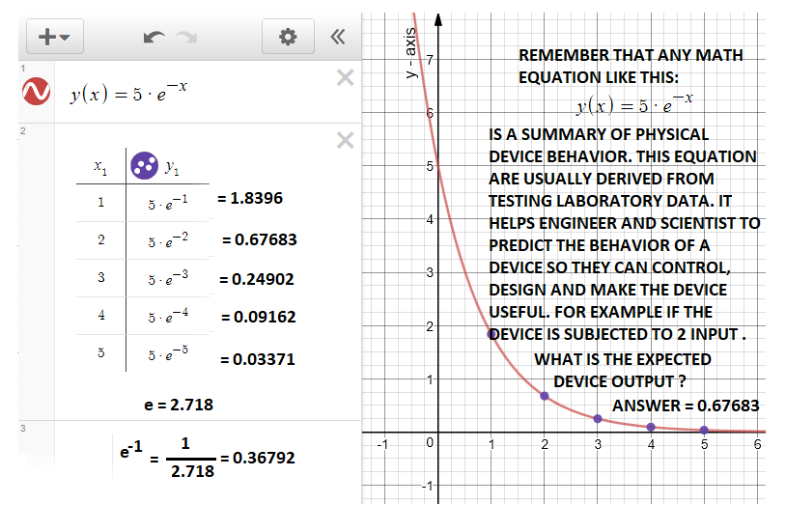Select the y1 table header label
This screenshot has width=786, height=532.
(171, 167)
